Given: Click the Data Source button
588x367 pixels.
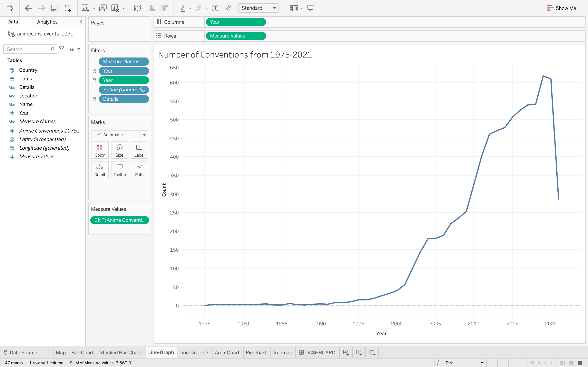Looking at the screenshot, I should click(21, 353).
